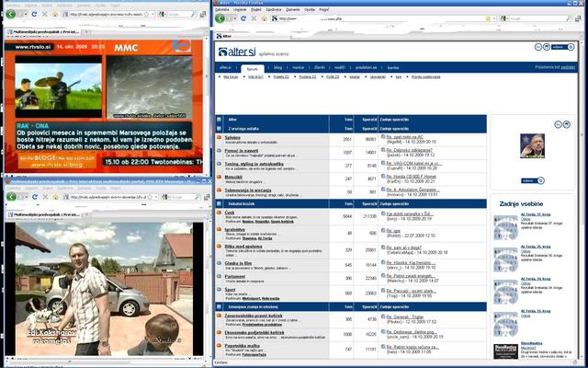This screenshot has width=588, height=368.
Task: Click the search magnifier in the Alter window
Action: (569, 18)
